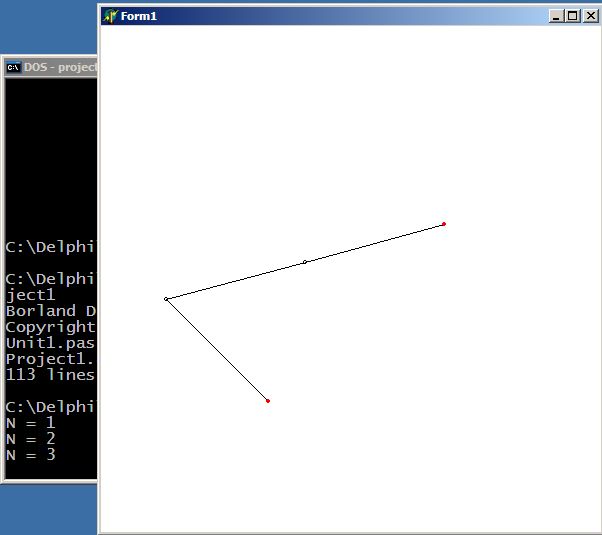
Task: Maximize the Form1 window
Action: (x=573, y=16)
